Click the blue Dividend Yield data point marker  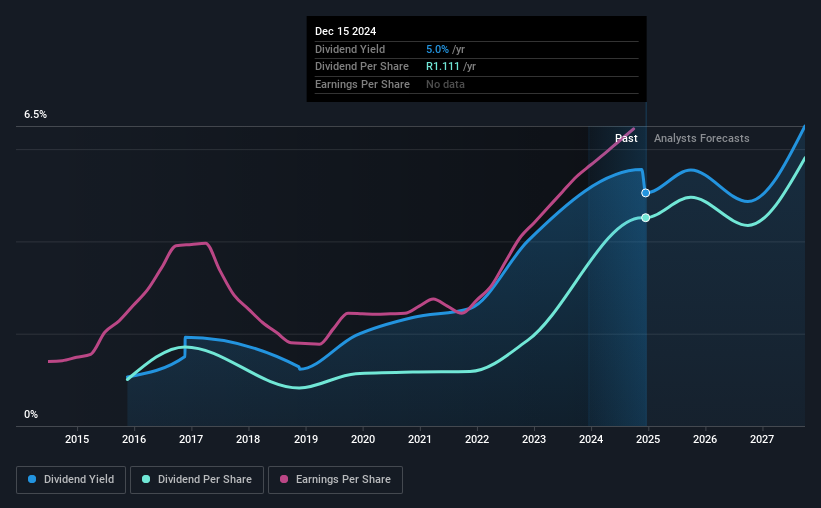coord(646,193)
